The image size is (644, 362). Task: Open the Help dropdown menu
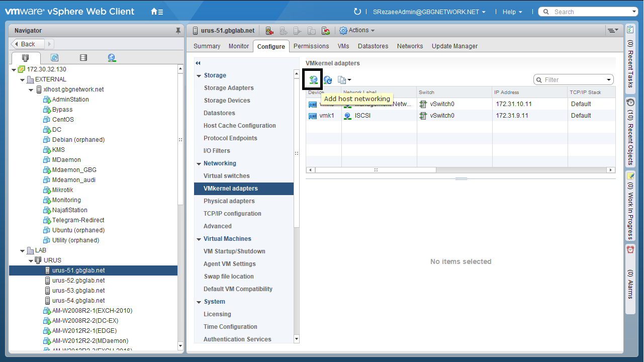point(512,12)
